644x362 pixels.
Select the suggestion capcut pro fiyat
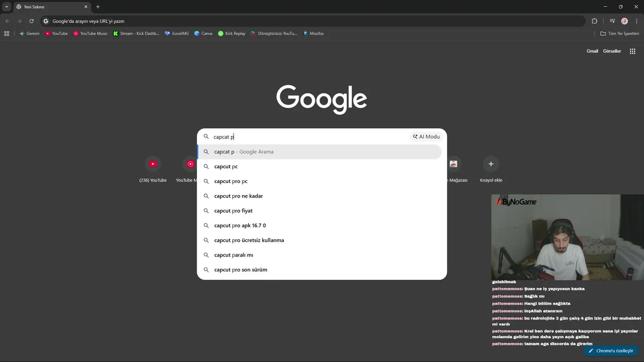pos(319,211)
